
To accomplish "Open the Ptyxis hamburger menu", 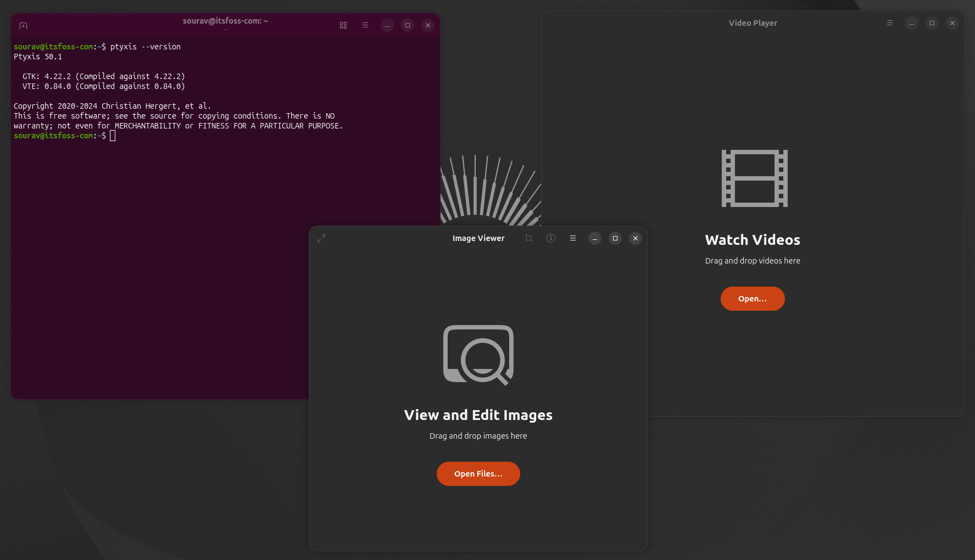I will (365, 25).
